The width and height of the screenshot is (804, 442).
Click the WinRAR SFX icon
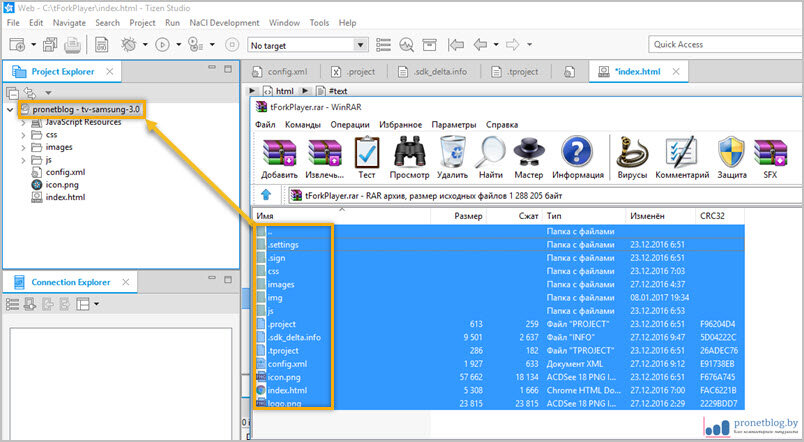click(770, 153)
